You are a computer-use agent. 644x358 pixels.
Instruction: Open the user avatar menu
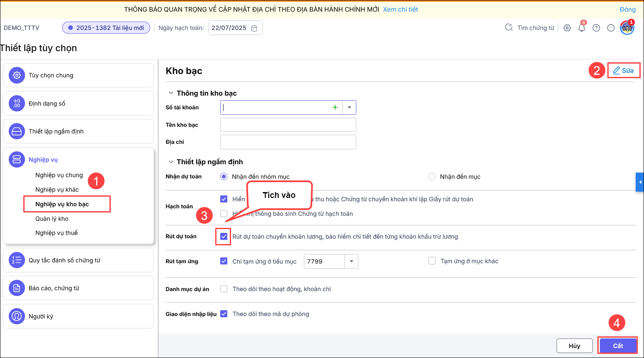[627, 28]
